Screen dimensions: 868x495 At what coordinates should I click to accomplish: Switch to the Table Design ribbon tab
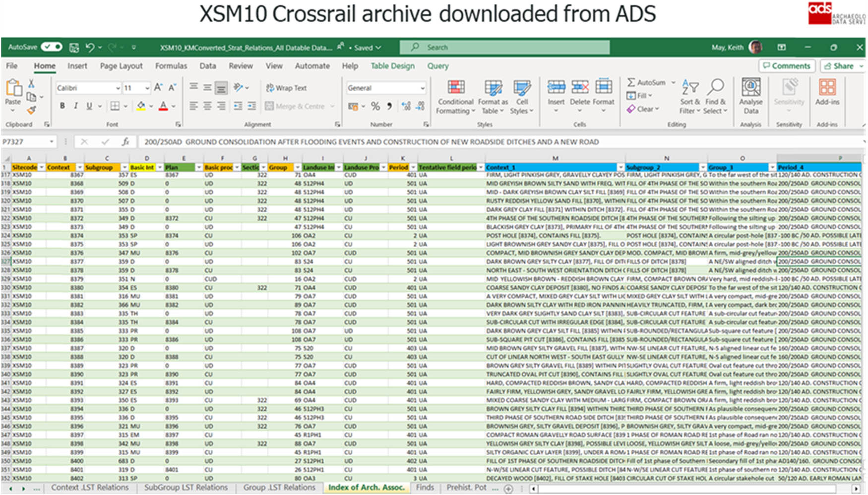(392, 66)
